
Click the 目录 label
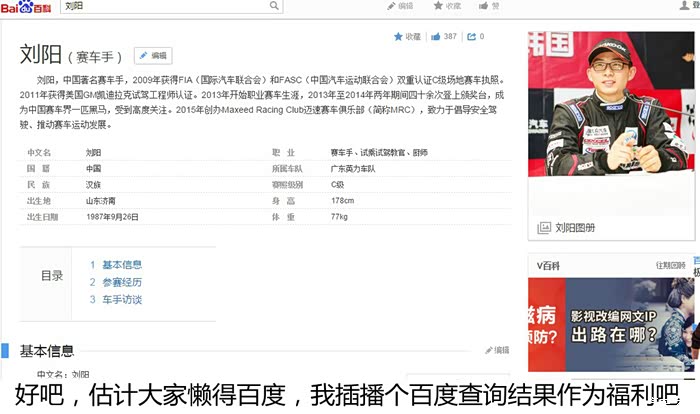pyautogui.click(x=52, y=276)
